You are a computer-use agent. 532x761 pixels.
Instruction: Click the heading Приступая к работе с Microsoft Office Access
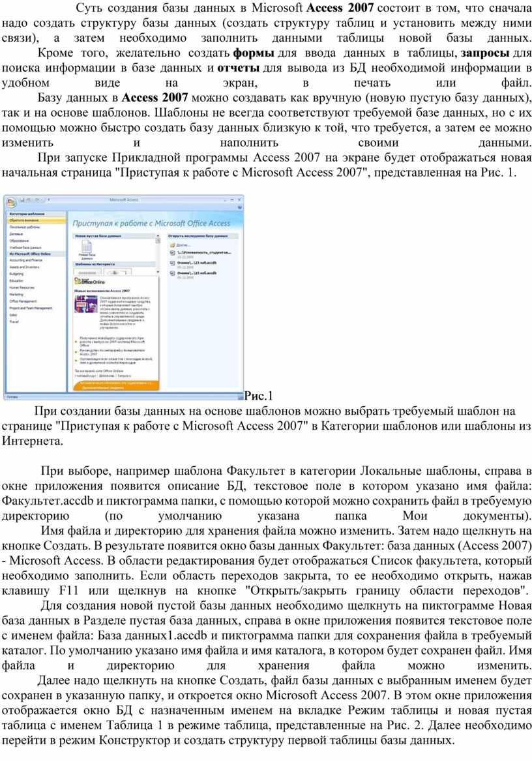coord(151,223)
